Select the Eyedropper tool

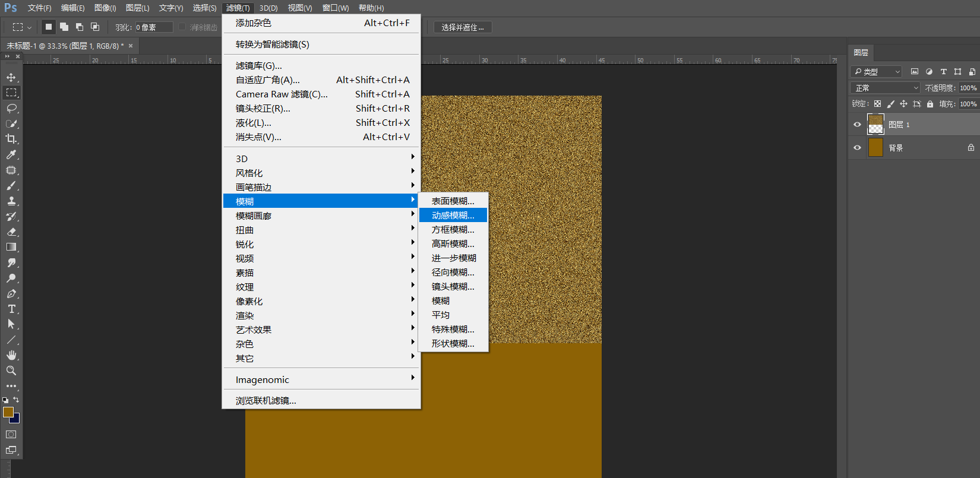point(11,154)
